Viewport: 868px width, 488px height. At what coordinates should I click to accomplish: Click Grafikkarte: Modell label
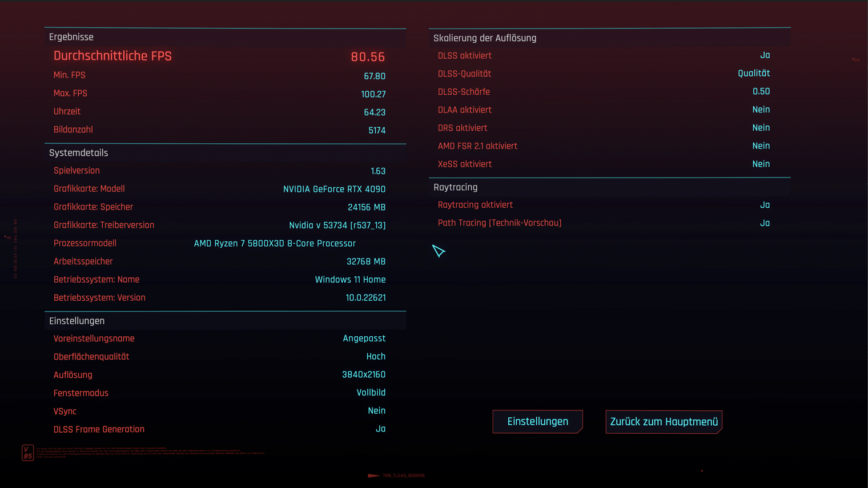pyautogui.click(x=89, y=189)
